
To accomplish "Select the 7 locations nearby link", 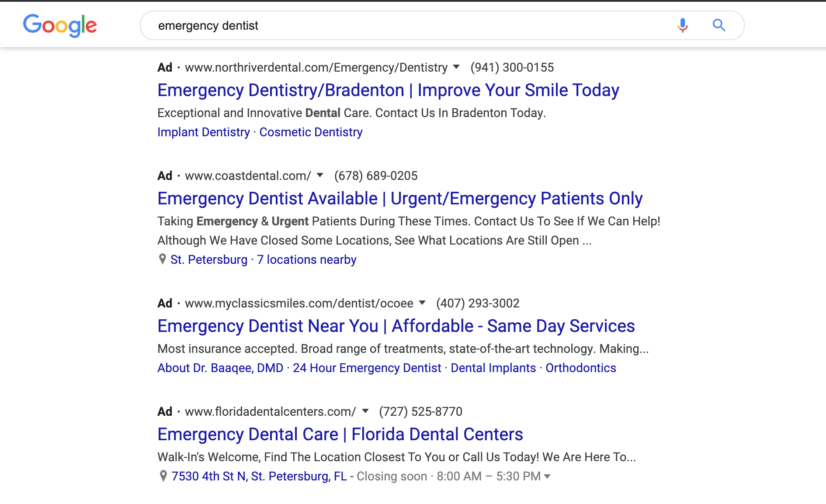I will point(307,259).
